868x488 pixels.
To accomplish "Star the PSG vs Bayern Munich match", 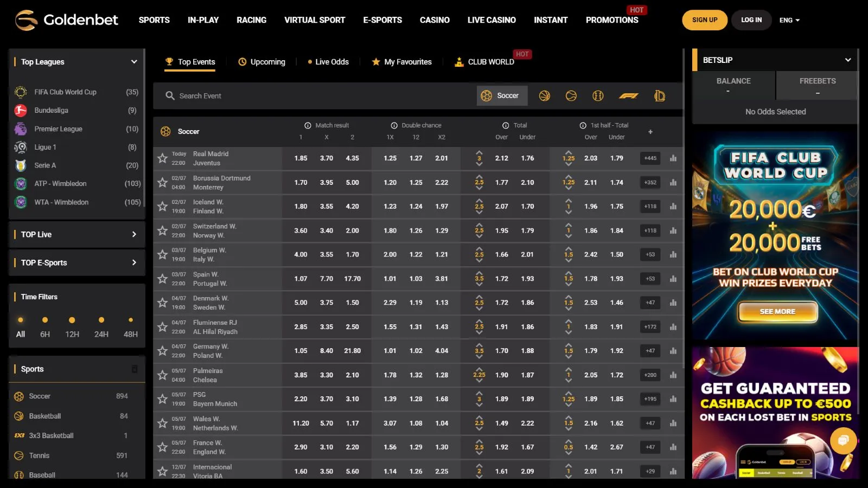I will (x=162, y=399).
